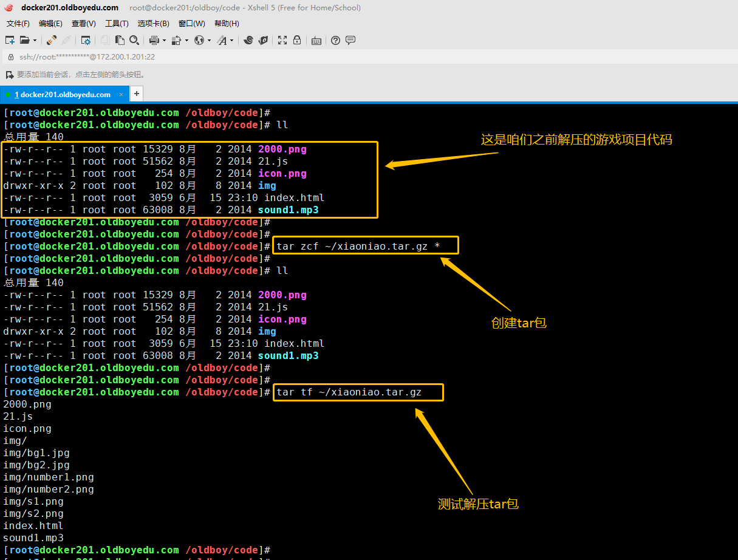Click the New Session toolbar icon
The height and width of the screenshot is (560, 738).
[x=10, y=41]
